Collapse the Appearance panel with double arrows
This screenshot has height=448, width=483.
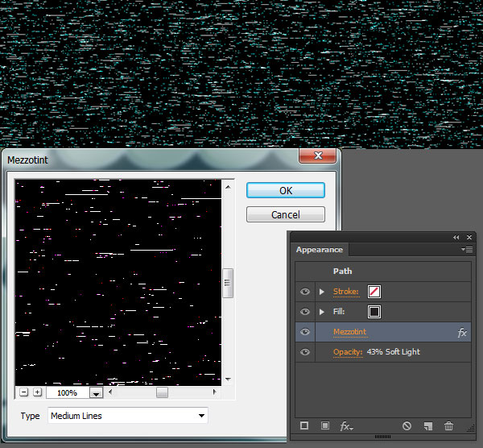click(456, 237)
